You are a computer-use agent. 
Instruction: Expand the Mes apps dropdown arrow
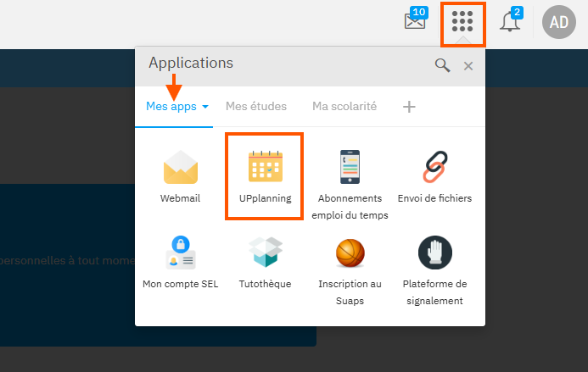point(205,108)
